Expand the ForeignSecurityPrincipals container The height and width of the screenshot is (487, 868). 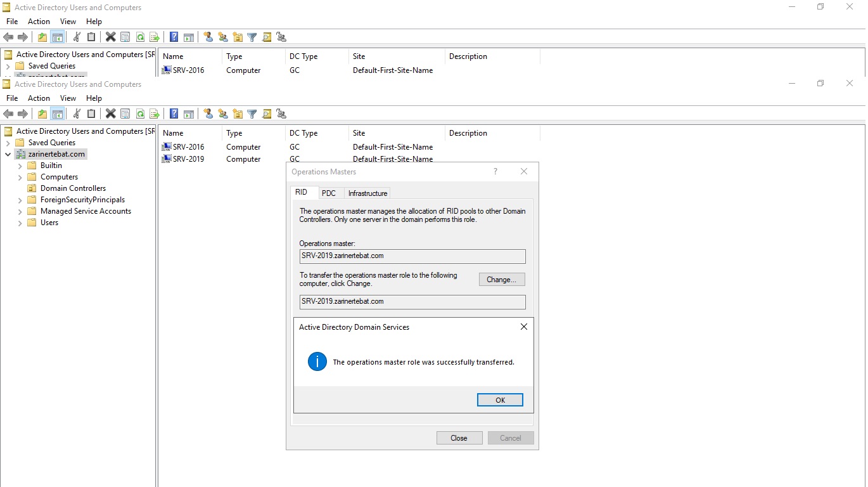click(x=20, y=200)
